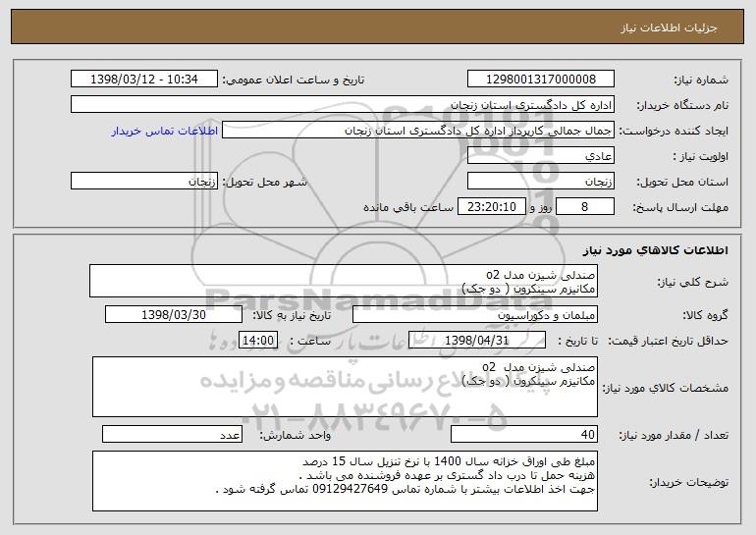The width and height of the screenshot is (756, 535).
Task: Click the نام دستگاه خریدار label
Action: pos(682,106)
